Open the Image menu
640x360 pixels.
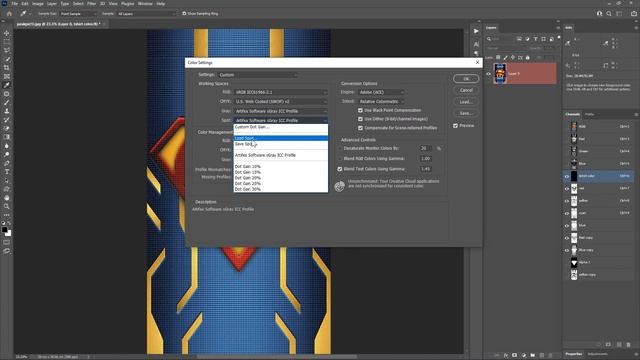click(x=38, y=4)
